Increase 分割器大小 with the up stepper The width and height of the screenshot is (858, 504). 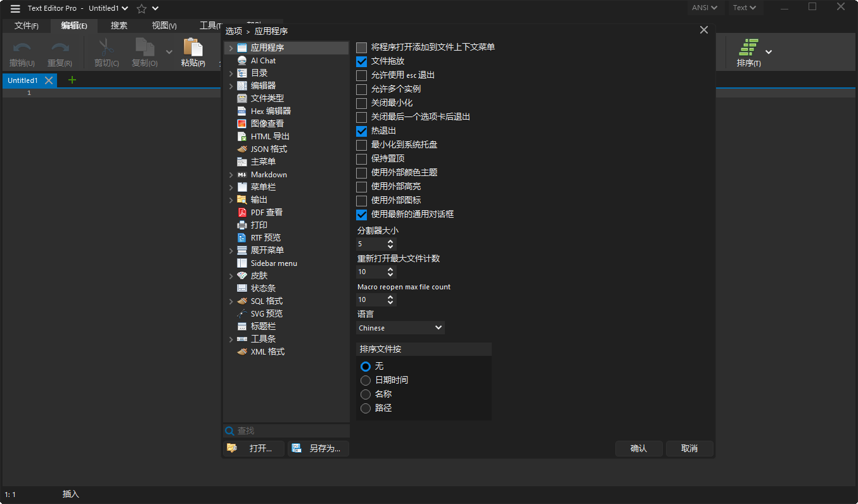pyautogui.click(x=389, y=241)
